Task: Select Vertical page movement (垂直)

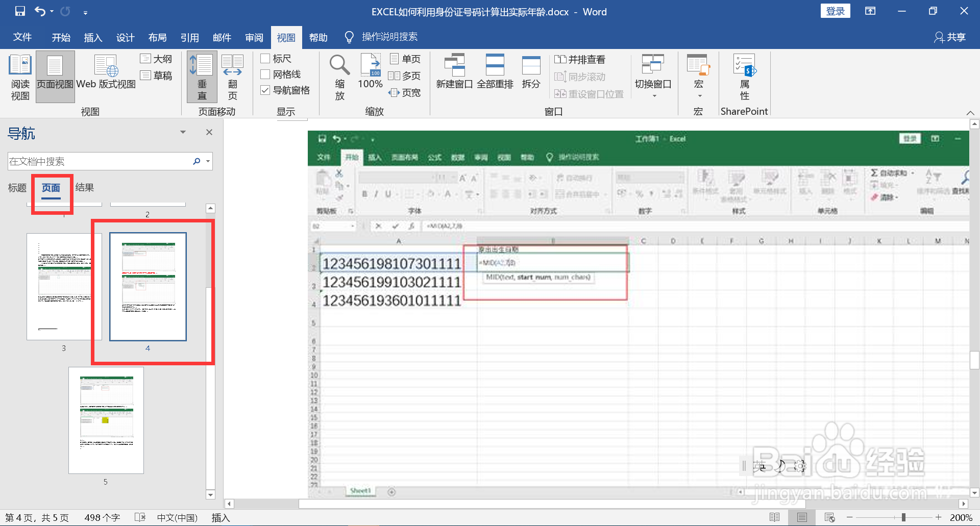Action: (202, 78)
